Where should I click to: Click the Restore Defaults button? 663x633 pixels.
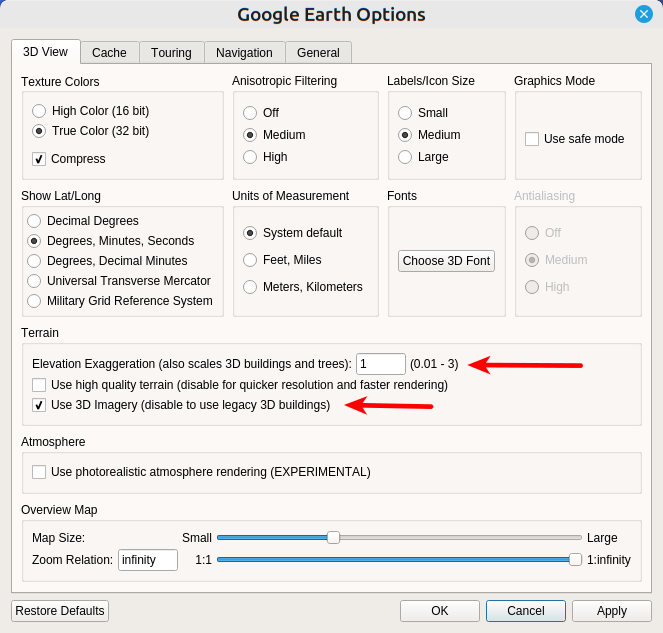(x=60, y=611)
